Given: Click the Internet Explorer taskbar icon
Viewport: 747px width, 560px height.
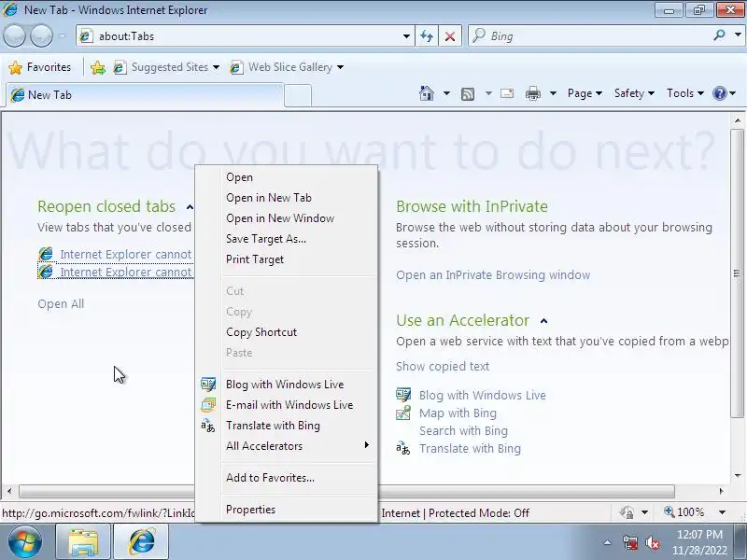Looking at the screenshot, I should (141, 541).
